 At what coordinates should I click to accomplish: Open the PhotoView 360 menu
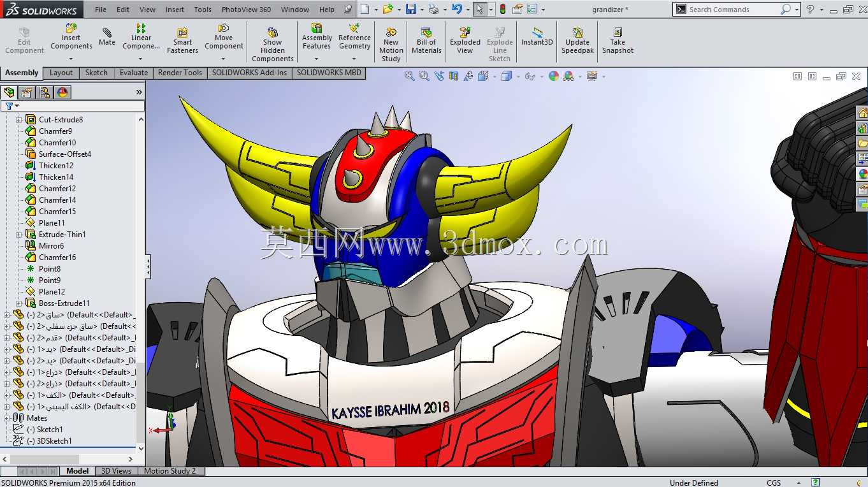click(x=246, y=10)
